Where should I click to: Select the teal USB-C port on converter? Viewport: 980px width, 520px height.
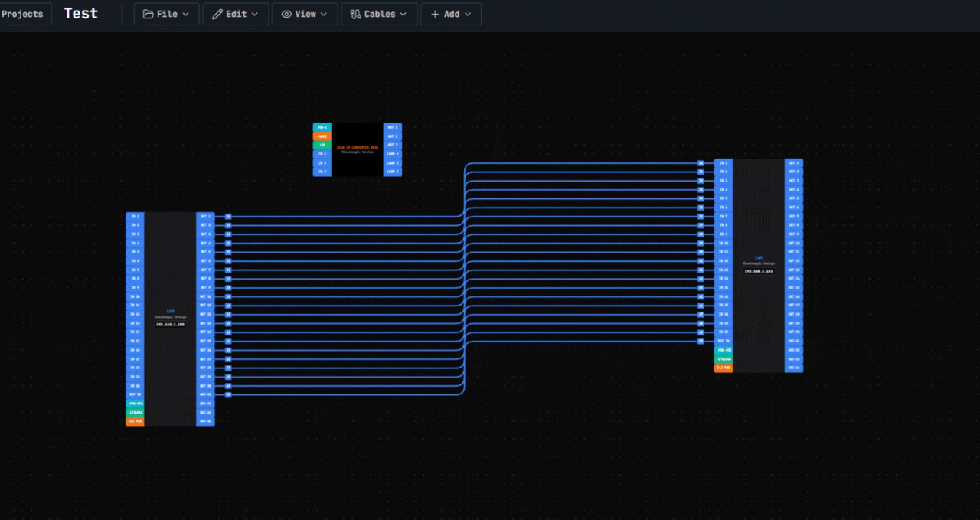point(322,127)
